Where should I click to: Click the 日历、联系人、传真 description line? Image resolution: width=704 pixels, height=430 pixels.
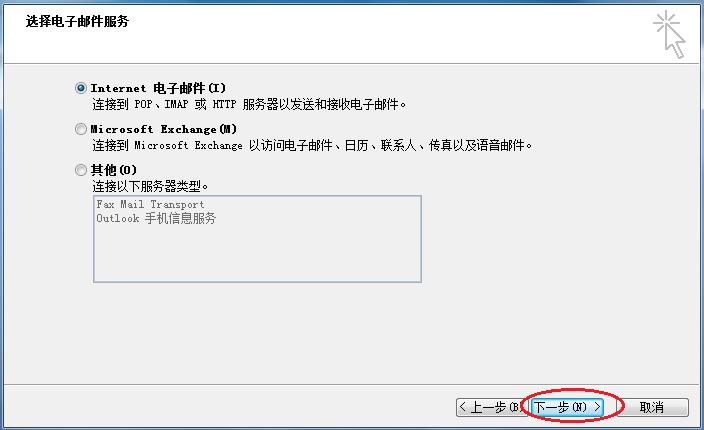pos(312,145)
